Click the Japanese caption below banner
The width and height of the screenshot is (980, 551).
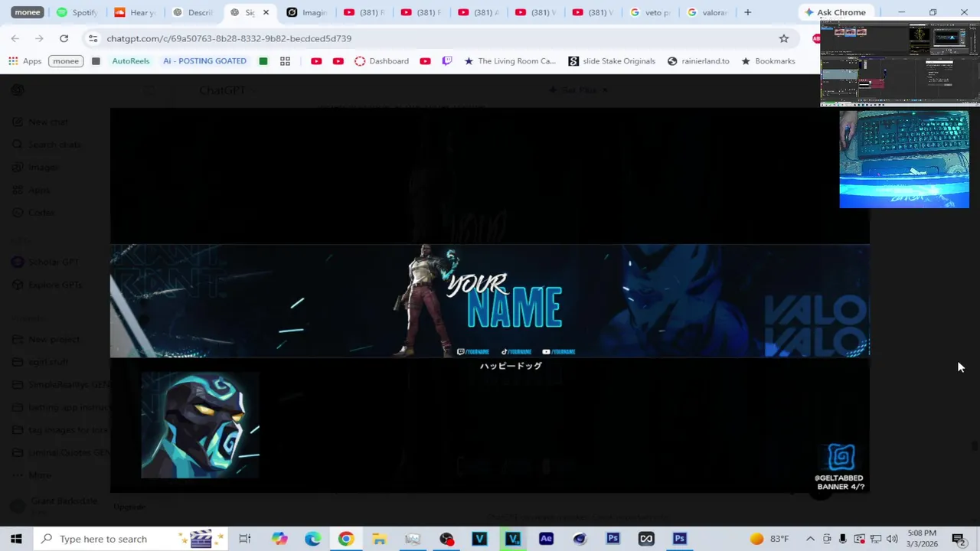click(x=511, y=366)
